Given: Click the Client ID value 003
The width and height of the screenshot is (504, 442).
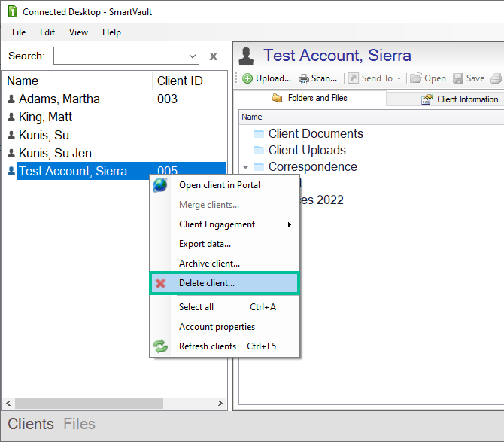Looking at the screenshot, I should [x=167, y=99].
